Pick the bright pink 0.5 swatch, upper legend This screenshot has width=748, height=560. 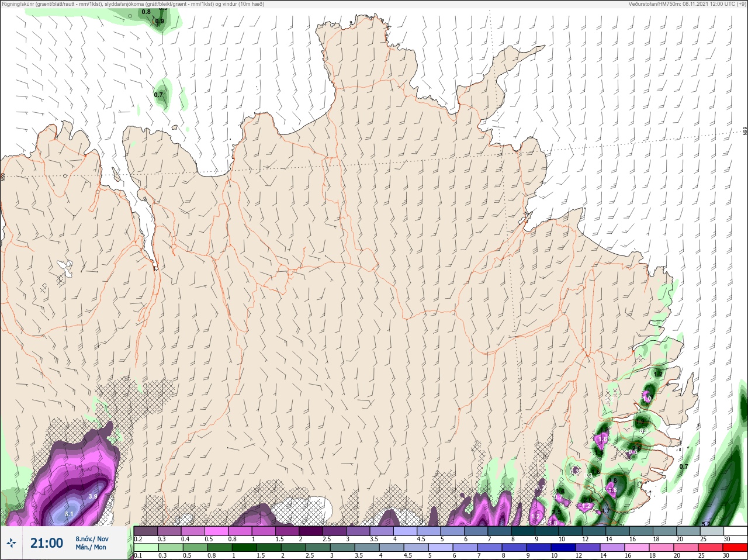(216, 531)
